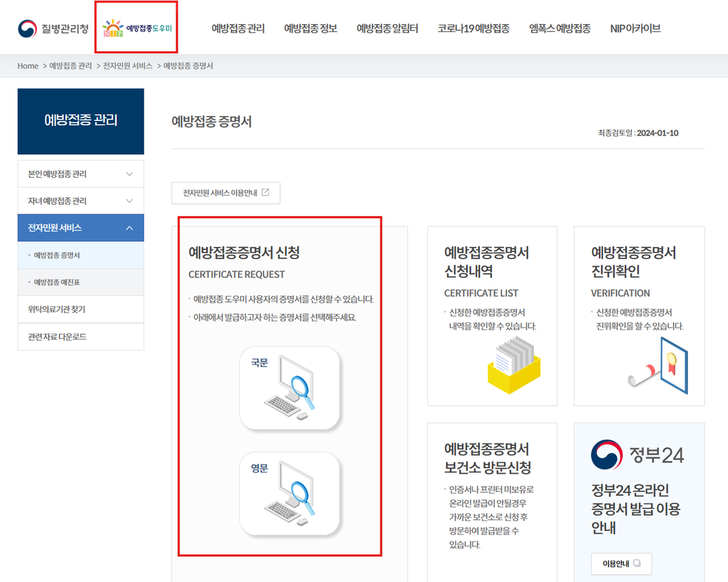The width and height of the screenshot is (728, 582).
Task: Open the 예방접종도우미 NIP logo link
Action: 137,28
